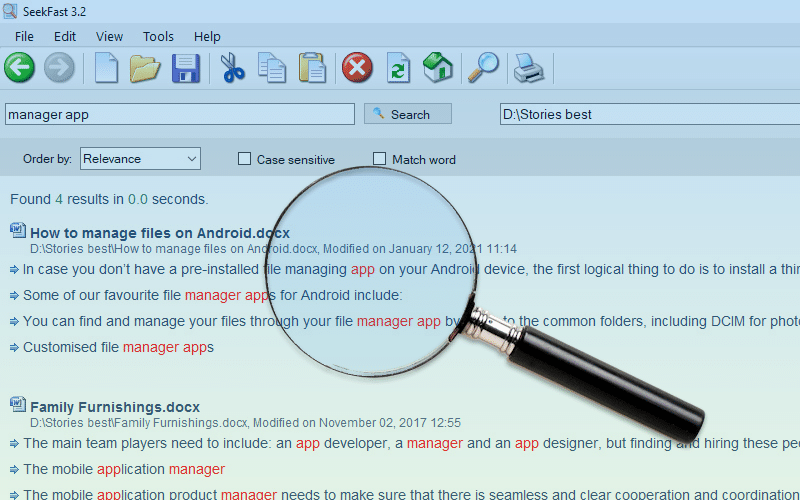Click the Search button
This screenshot has width=800, height=500.
pos(408,114)
